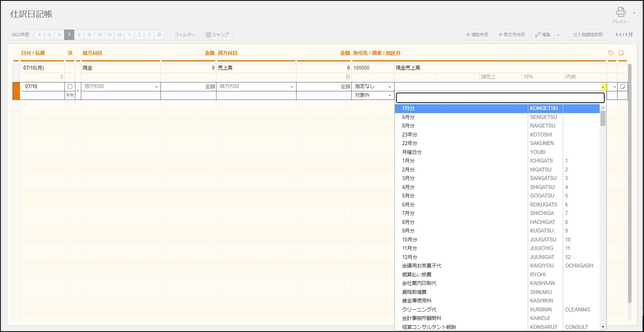
Task: Switch to month 4 tab
Action: (x=39, y=35)
